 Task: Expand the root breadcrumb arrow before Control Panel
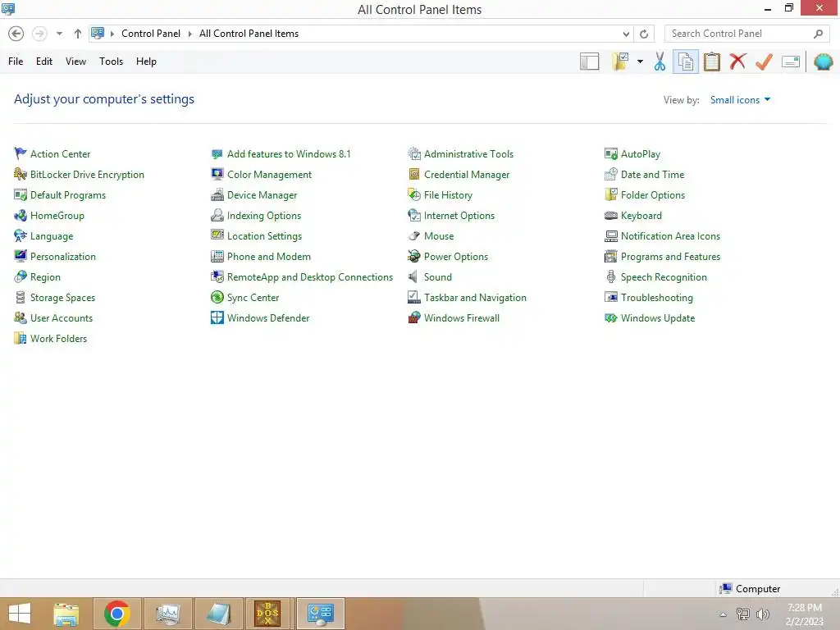(x=112, y=34)
